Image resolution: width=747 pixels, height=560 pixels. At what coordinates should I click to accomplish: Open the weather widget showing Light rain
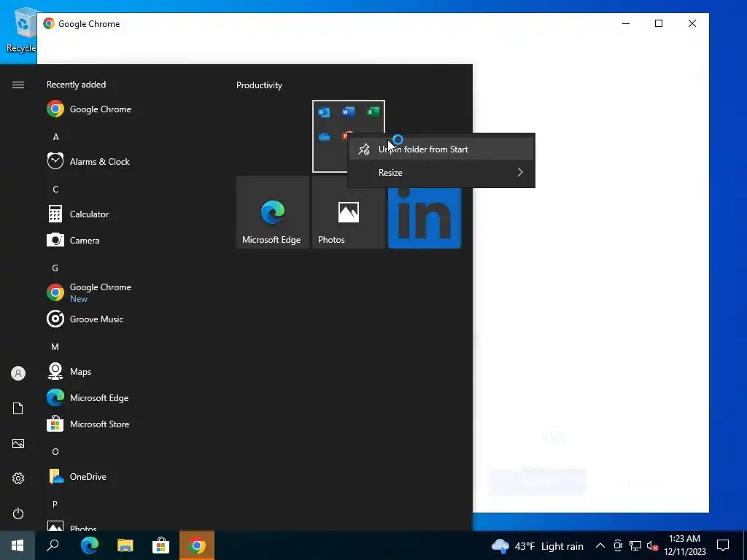pos(537,545)
